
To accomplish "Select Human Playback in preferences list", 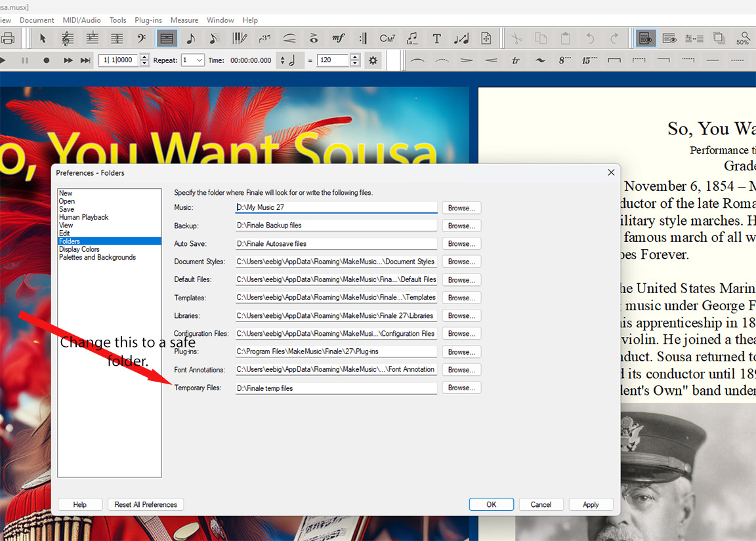I will [x=83, y=217].
